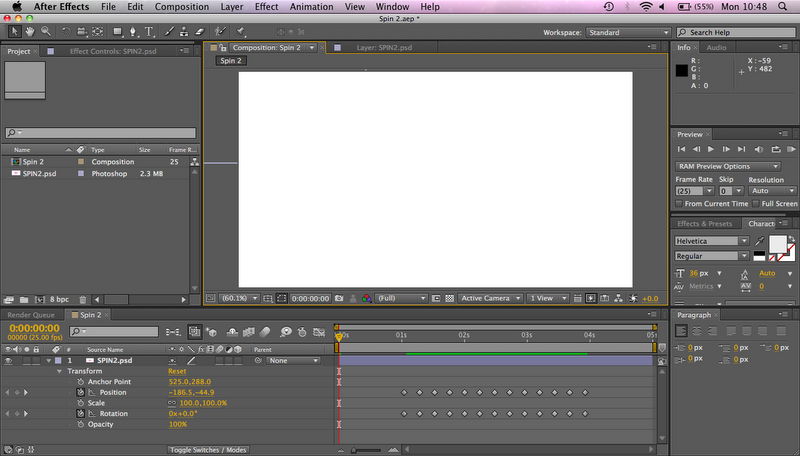Select the Selection arrow tool
The image size is (800, 456).
(x=14, y=32)
